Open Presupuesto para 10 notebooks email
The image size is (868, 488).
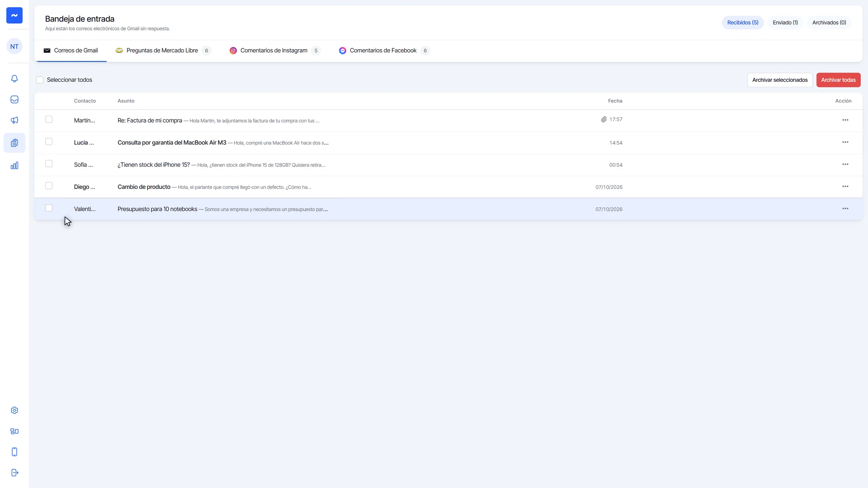(x=448, y=209)
